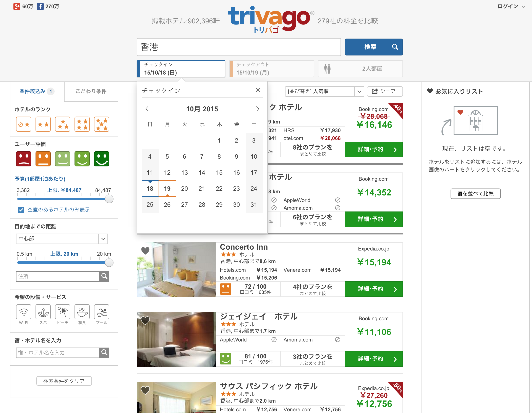Expand 3社のプランをまとめて比較 for ジェイジェイ ホテル
532x413 pixels.
point(313,359)
